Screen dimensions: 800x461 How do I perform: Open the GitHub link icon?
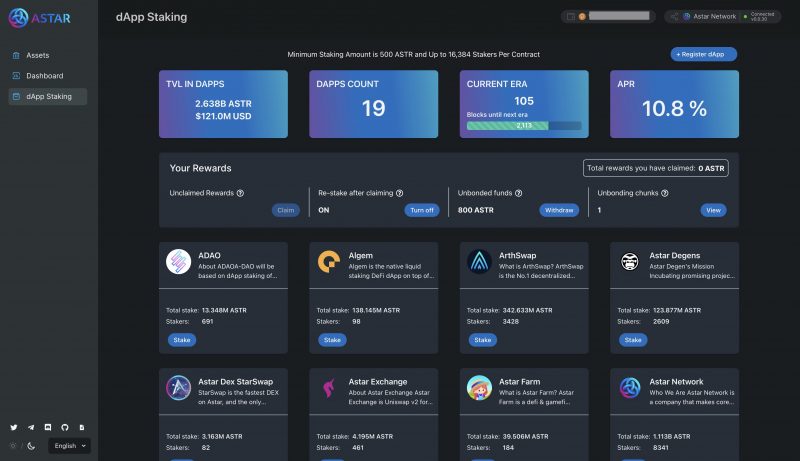[x=65, y=427]
